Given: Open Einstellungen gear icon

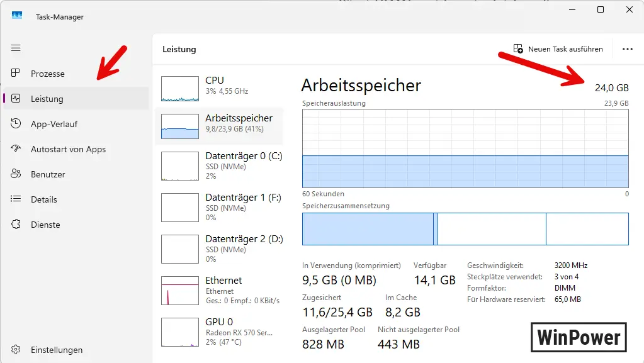Looking at the screenshot, I should point(16,350).
